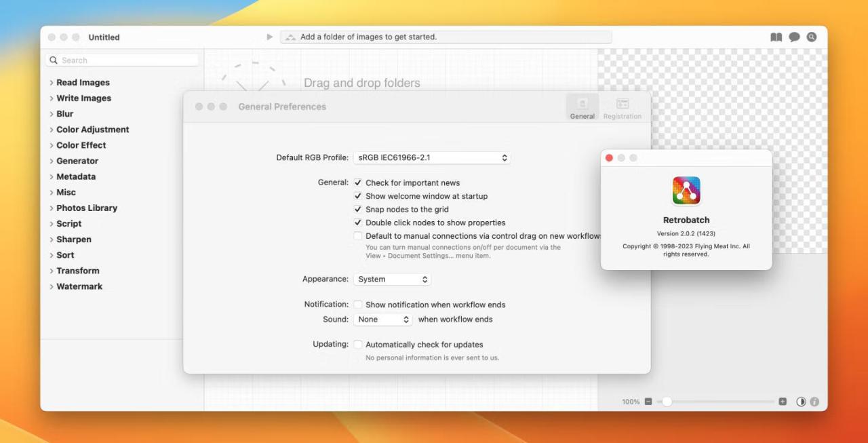This screenshot has height=443, width=868.
Task: Expand the Sort category
Action: click(x=52, y=255)
